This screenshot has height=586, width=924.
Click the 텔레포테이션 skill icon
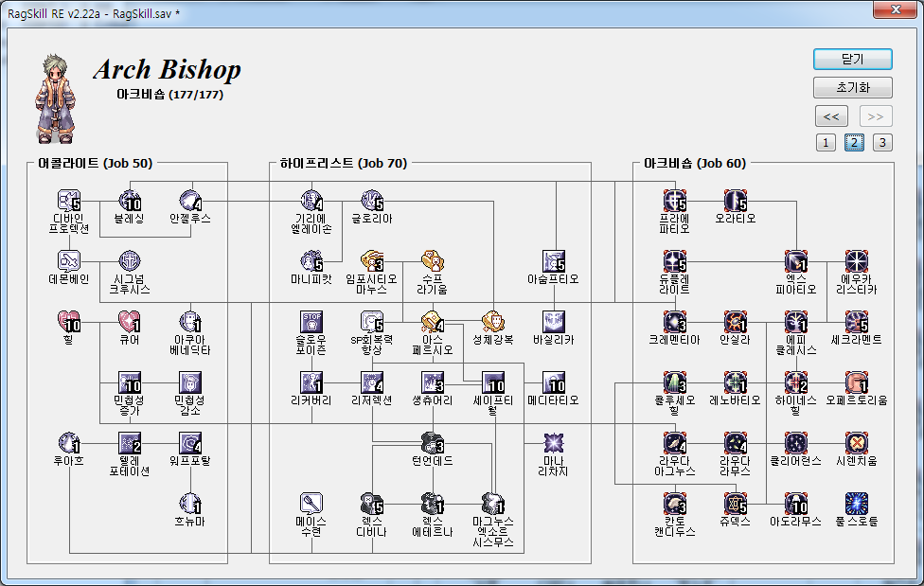click(x=130, y=443)
